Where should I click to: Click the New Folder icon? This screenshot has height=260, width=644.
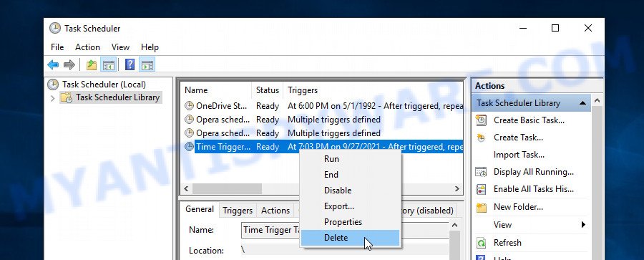click(x=481, y=207)
